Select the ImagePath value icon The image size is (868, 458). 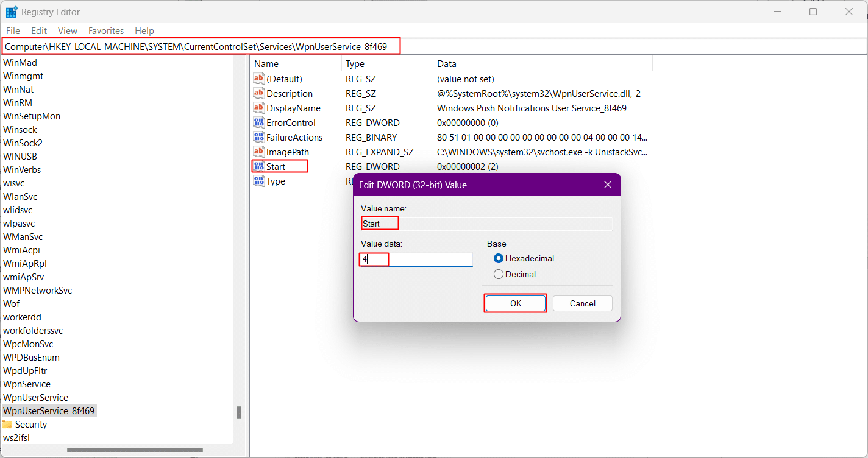pos(259,152)
